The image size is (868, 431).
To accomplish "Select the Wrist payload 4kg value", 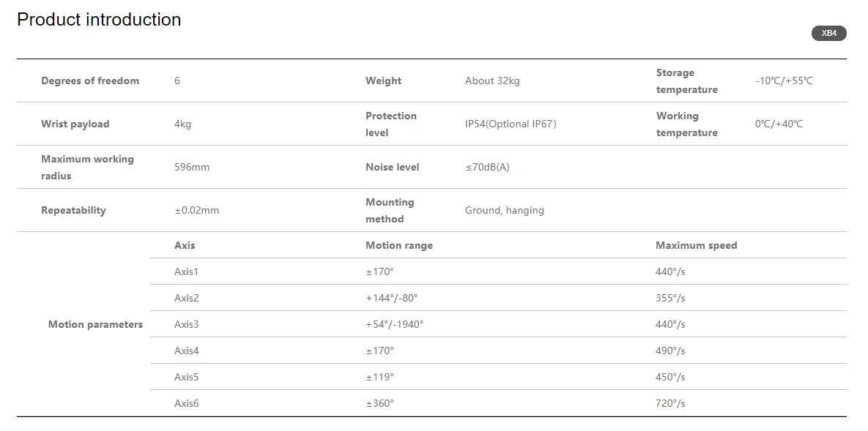I will point(182,124).
